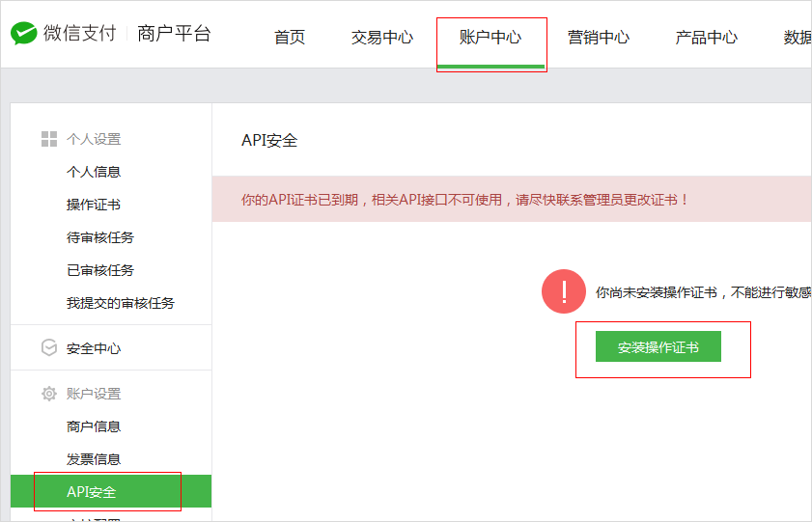Open 个人信息 in the sidebar

pos(94,172)
